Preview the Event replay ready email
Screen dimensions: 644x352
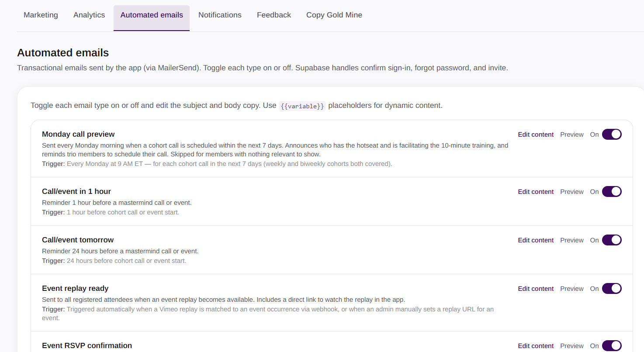[572, 289]
